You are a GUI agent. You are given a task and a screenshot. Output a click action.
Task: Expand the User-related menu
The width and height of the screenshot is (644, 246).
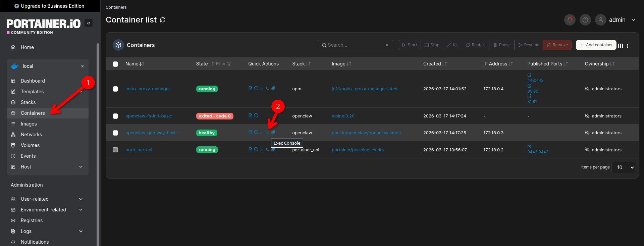[48, 199]
